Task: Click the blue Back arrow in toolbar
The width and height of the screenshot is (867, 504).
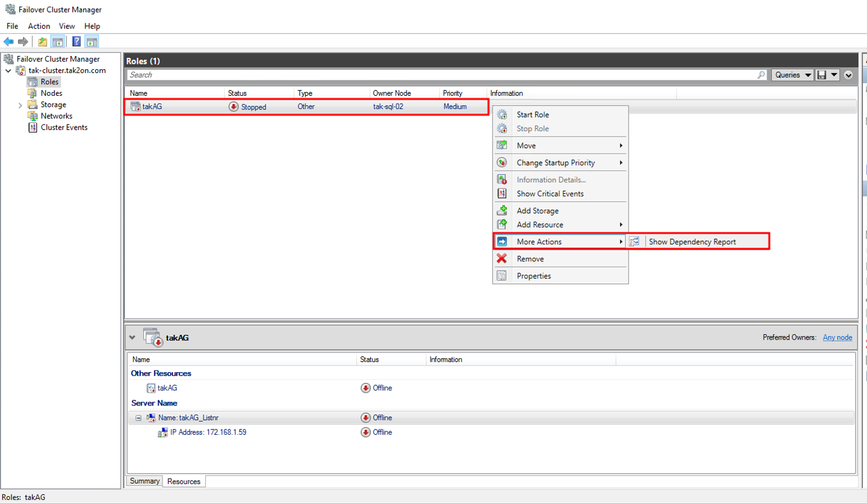Action: (x=8, y=42)
